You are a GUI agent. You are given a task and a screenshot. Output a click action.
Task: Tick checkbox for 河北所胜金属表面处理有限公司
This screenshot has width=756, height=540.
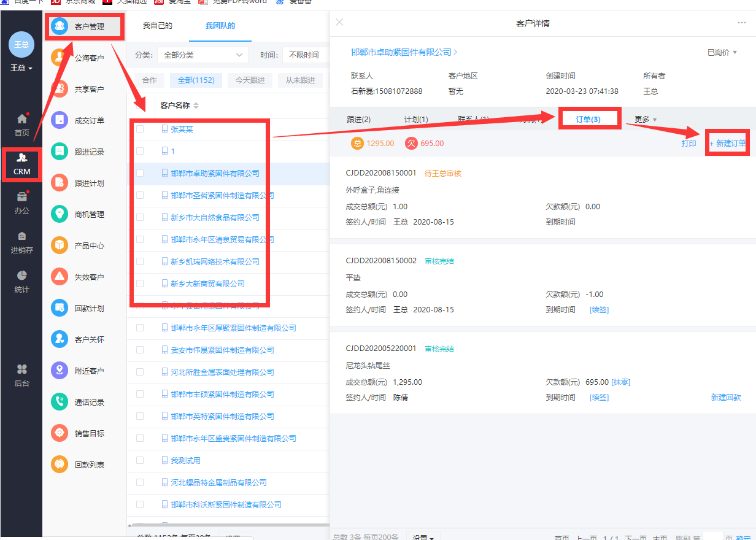(x=140, y=372)
